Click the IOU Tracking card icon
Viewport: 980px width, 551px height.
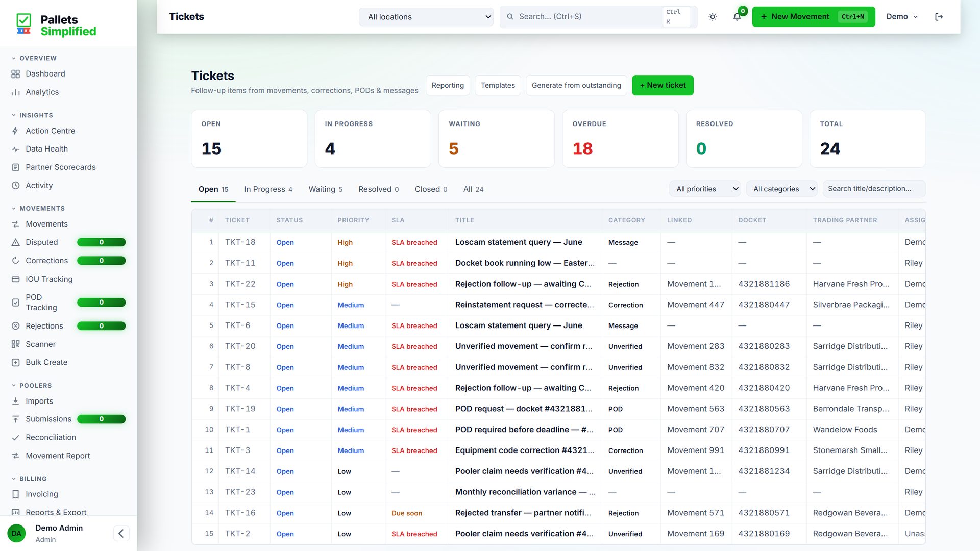15,279
